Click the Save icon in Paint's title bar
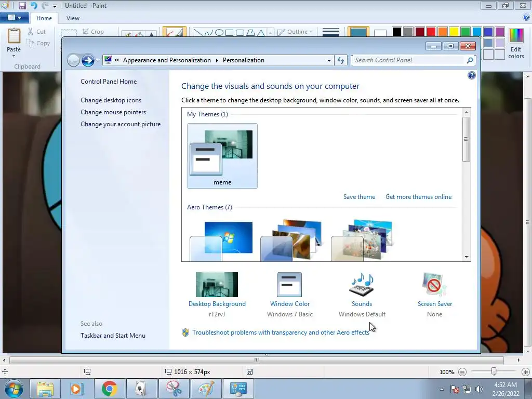 (22, 5)
